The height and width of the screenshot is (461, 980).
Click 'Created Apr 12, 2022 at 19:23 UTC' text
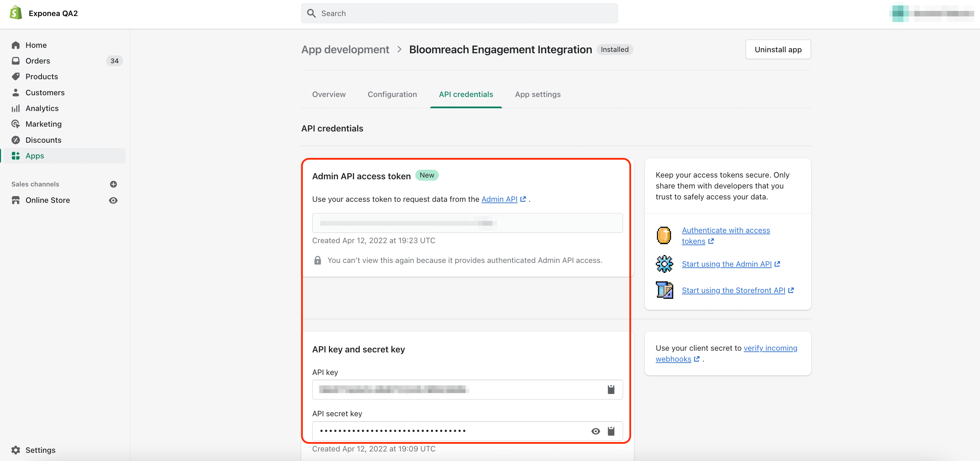pos(374,240)
